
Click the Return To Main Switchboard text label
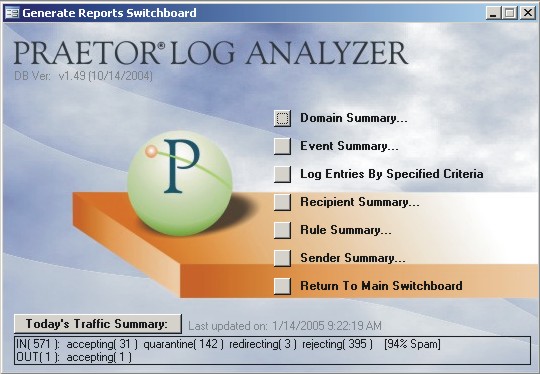click(x=381, y=286)
